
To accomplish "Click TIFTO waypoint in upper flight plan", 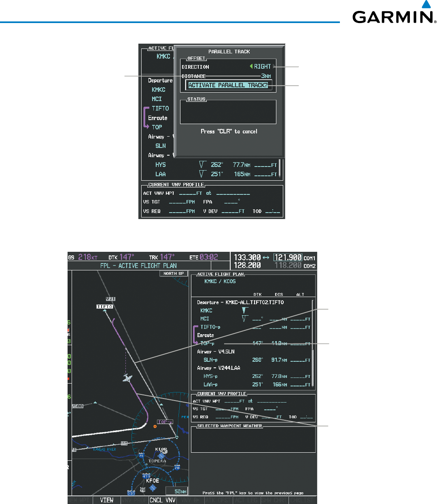I will [x=160, y=108].
